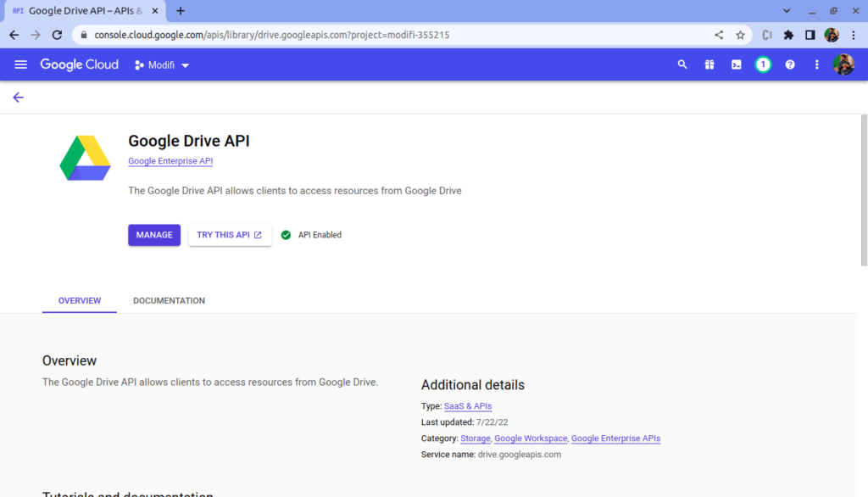Image resolution: width=868 pixels, height=497 pixels.
Task: Click the TRY THIS API button
Action: click(230, 235)
